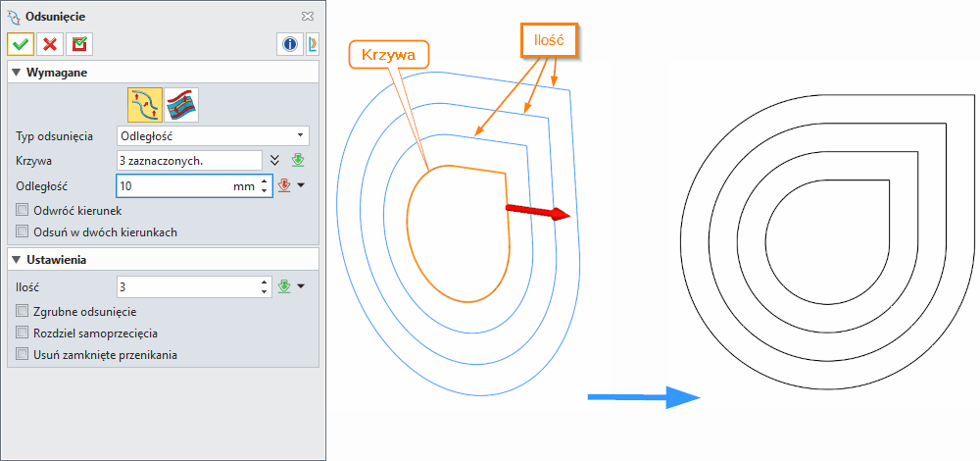Close the Odsunięcie panel

308,16
